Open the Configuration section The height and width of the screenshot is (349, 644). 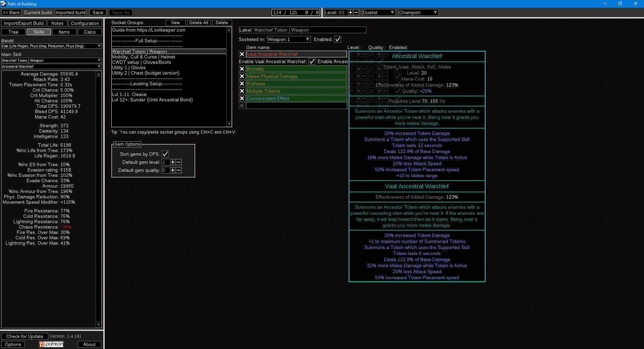[x=85, y=23]
